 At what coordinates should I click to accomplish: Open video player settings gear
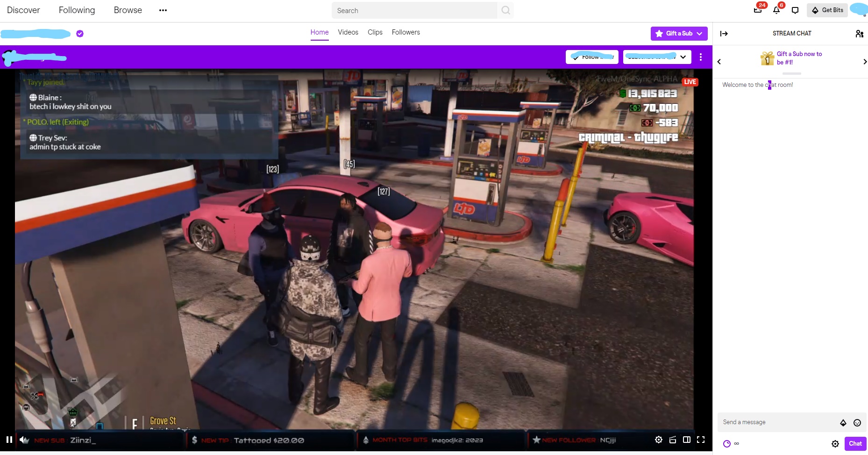coord(658,440)
